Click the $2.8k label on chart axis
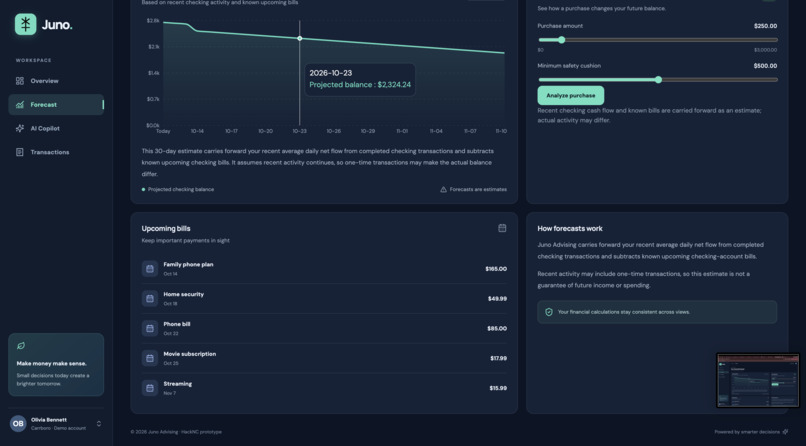 [x=153, y=21]
